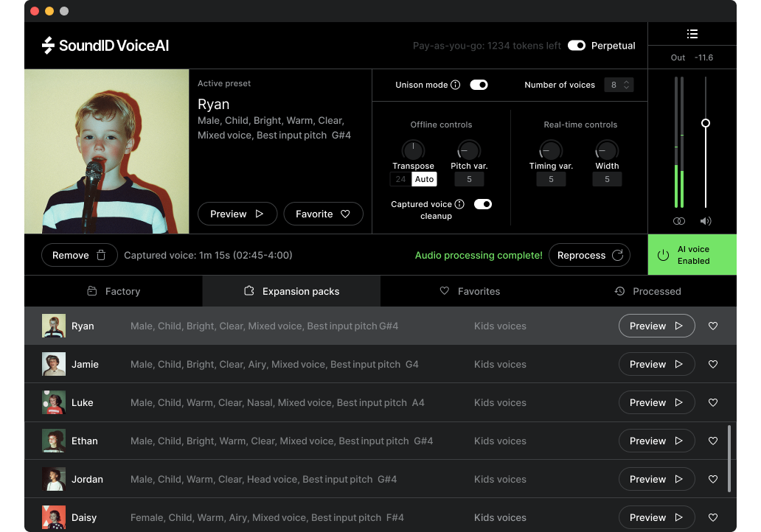Select the Luke voice thumbnail
This screenshot has width=761, height=532.
53,402
